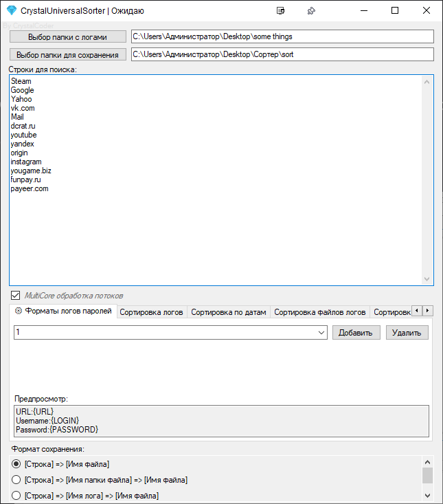This screenshot has width=443, height=504.
Task: Expand the password log format dropdown
Action: click(x=321, y=333)
